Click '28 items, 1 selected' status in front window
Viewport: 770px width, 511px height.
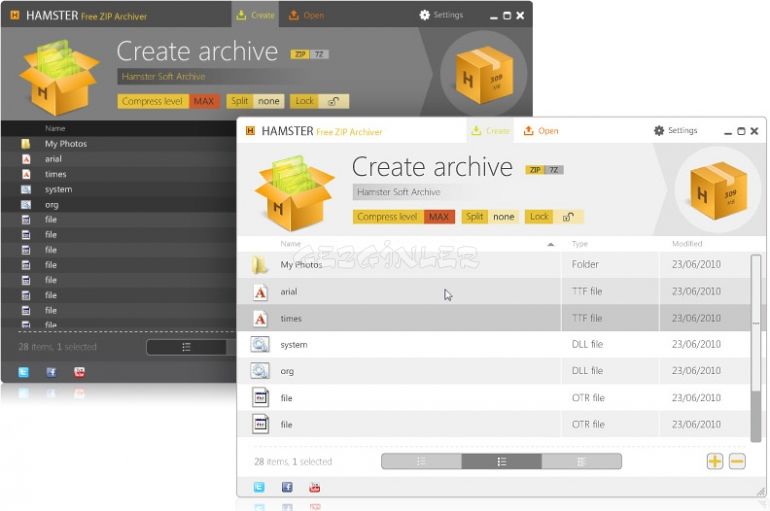(x=293, y=462)
